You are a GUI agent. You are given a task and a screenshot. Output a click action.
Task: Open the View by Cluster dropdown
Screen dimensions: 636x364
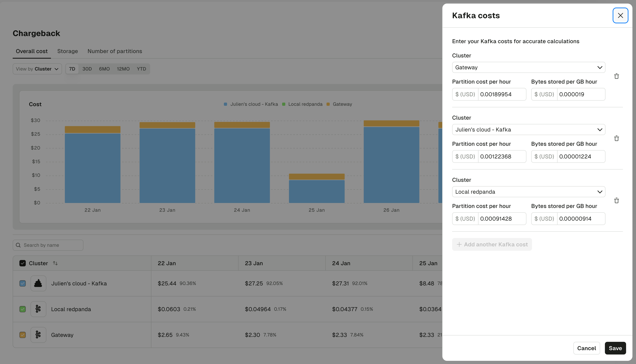coord(37,69)
